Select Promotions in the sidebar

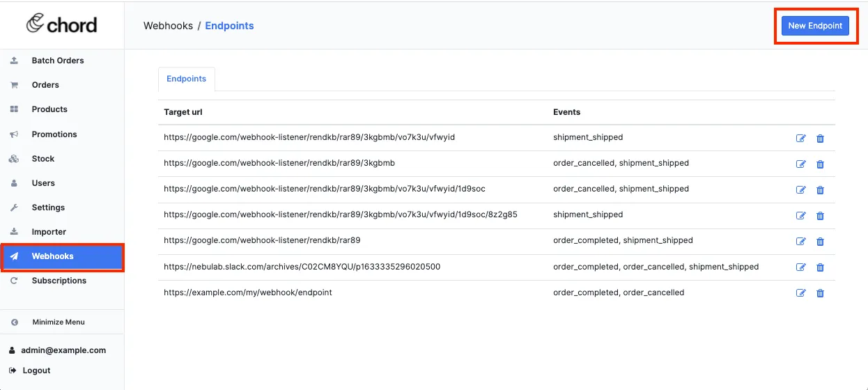pos(62,134)
